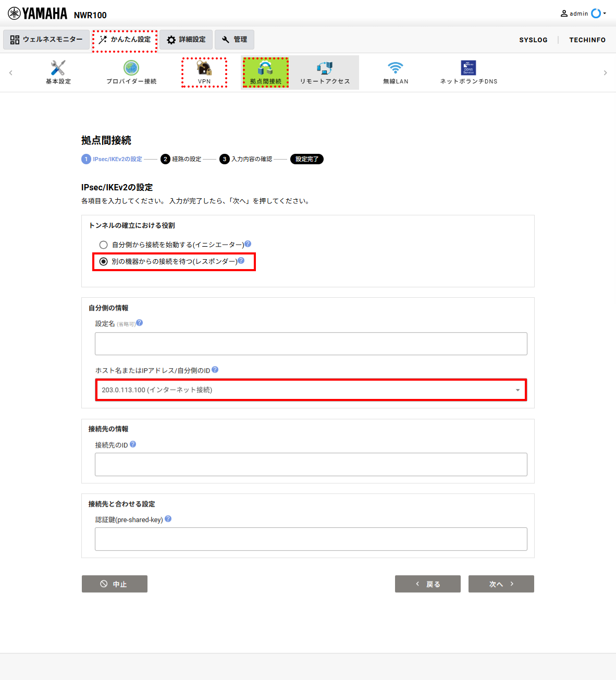Click the 設定完了 step badge
The image size is (616, 680).
[x=307, y=159]
